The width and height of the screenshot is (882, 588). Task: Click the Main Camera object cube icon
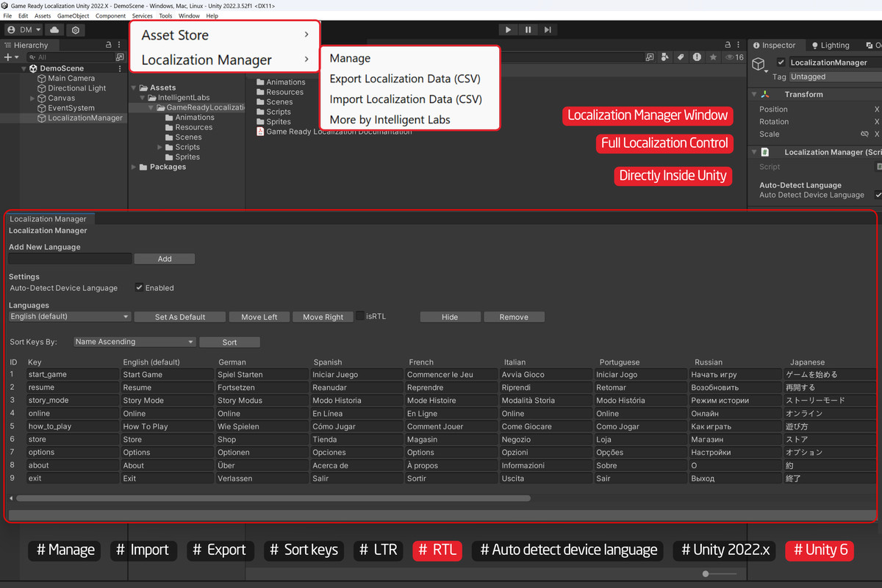point(42,79)
